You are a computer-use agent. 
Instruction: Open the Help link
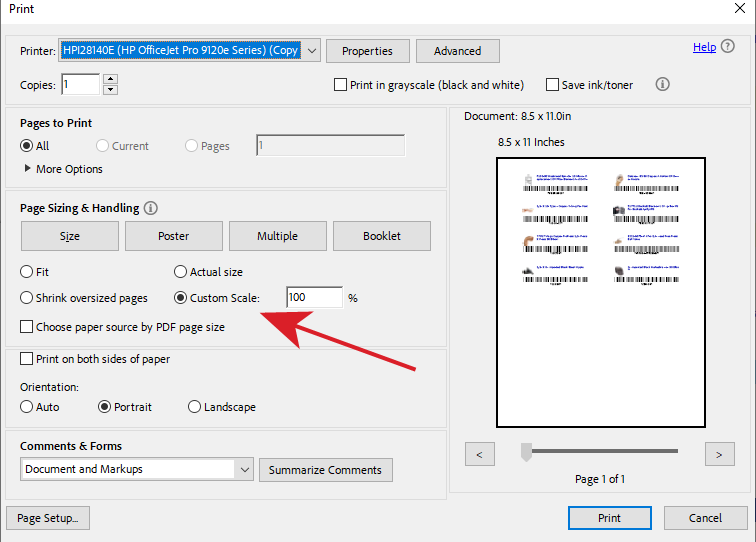tap(704, 47)
